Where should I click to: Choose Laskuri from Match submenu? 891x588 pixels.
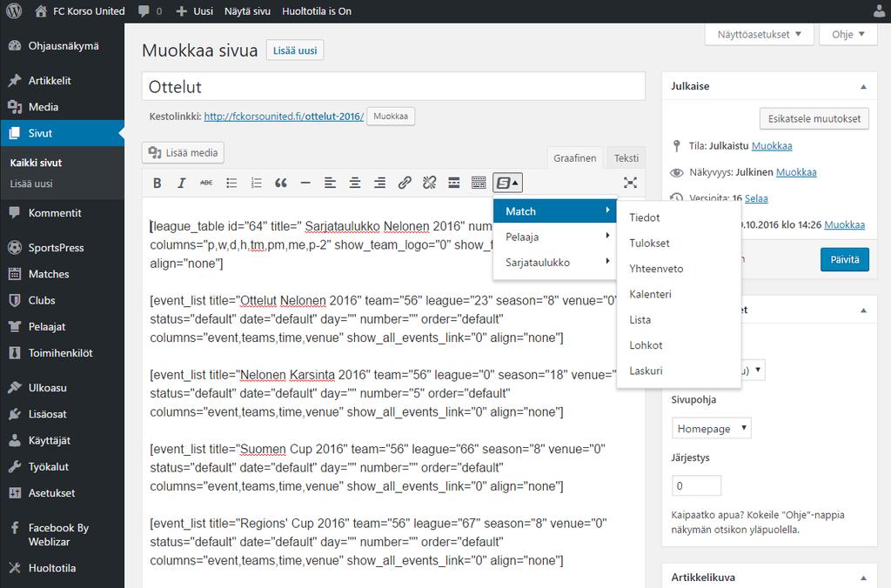coord(679,371)
